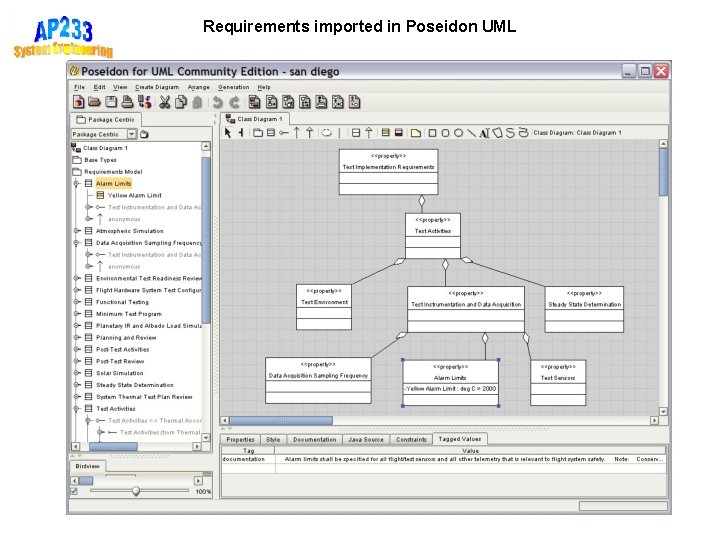Select the dashed oval Collaboration tool
This screenshot has width=720, height=540.
(x=326, y=133)
